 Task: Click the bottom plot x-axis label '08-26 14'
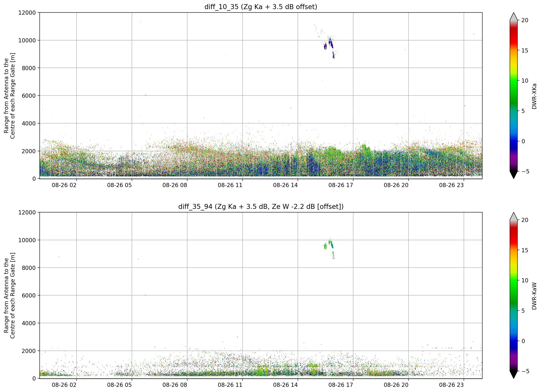tap(286, 385)
